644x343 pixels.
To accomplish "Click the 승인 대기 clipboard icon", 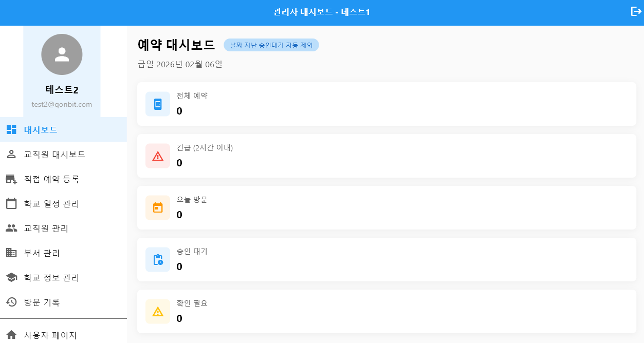I will (x=158, y=260).
